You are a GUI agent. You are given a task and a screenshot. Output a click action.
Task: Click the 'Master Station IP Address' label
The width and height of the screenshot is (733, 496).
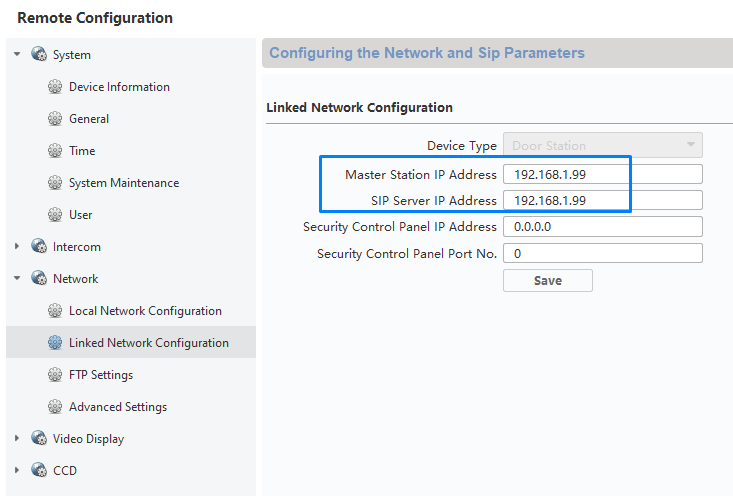pos(421,174)
